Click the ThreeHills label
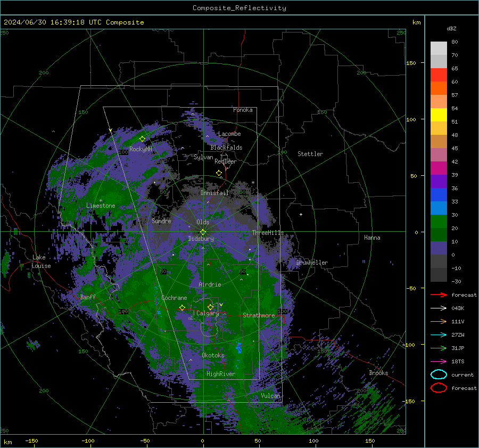Screen dimensions: 479x448 click(x=268, y=233)
